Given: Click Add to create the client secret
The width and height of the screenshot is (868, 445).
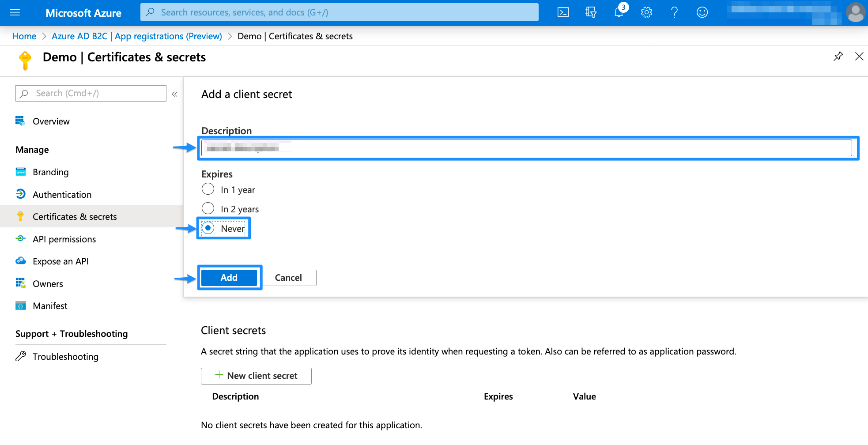Looking at the screenshot, I should (x=229, y=277).
